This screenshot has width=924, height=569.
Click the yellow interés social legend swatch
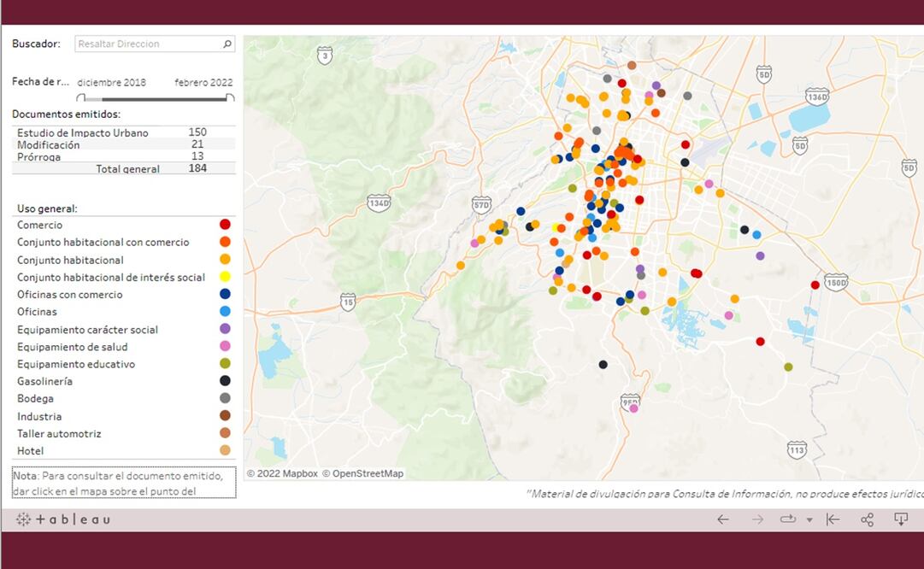225,277
